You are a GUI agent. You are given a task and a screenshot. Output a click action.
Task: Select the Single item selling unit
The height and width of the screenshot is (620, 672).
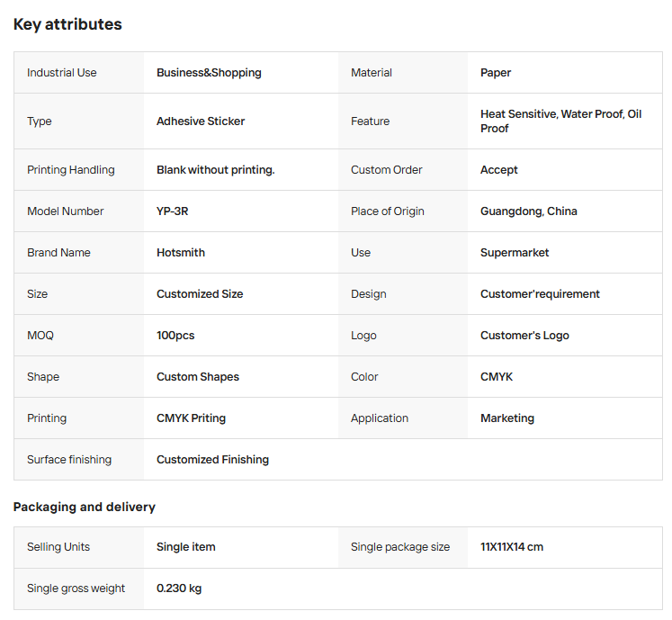pyautogui.click(x=186, y=547)
